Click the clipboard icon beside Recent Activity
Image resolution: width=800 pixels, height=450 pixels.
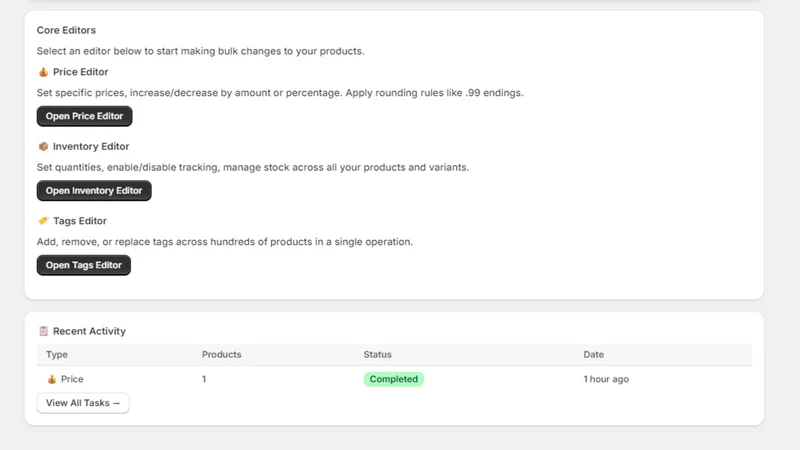(x=43, y=331)
